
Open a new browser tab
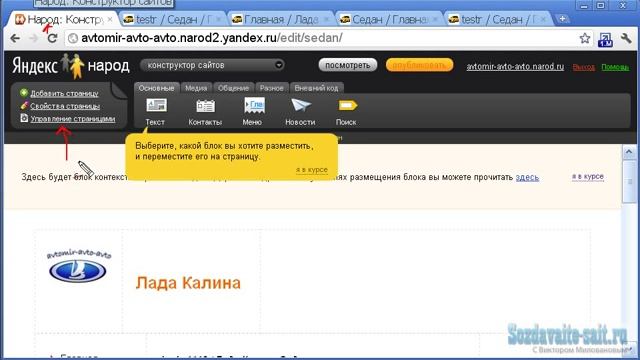tap(562, 19)
